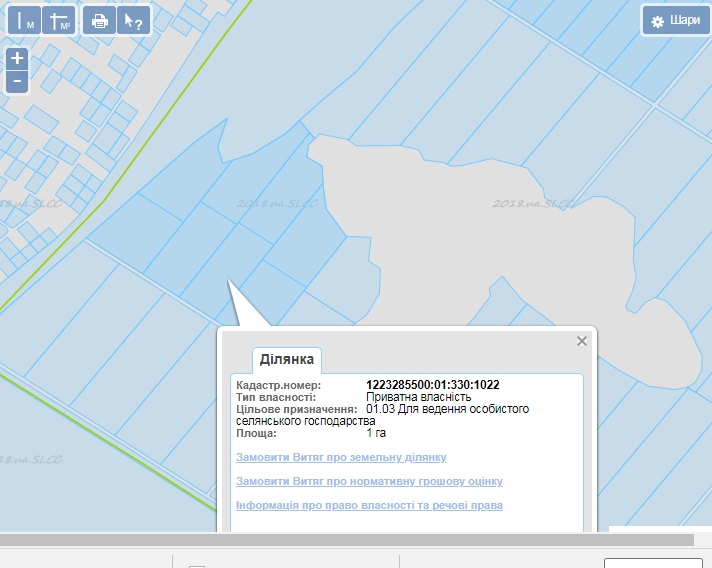Open the Шари layers panel
This screenshot has height=568, width=712.
[x=675, y=21]
